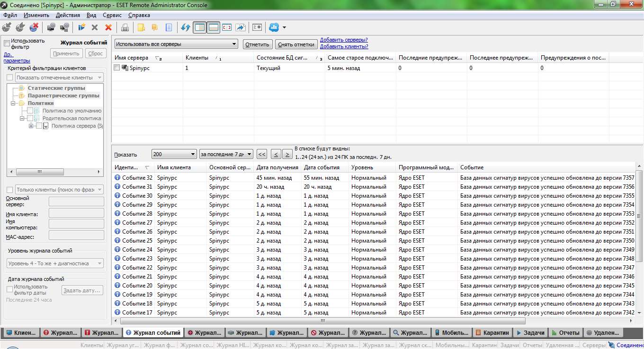Click the refresh arrows toolbar icon

click(186, 27)
